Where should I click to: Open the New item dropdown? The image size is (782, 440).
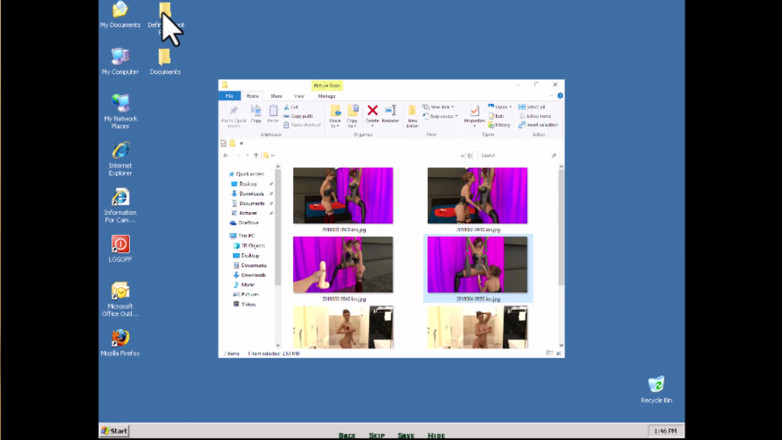tap(438, 107)
